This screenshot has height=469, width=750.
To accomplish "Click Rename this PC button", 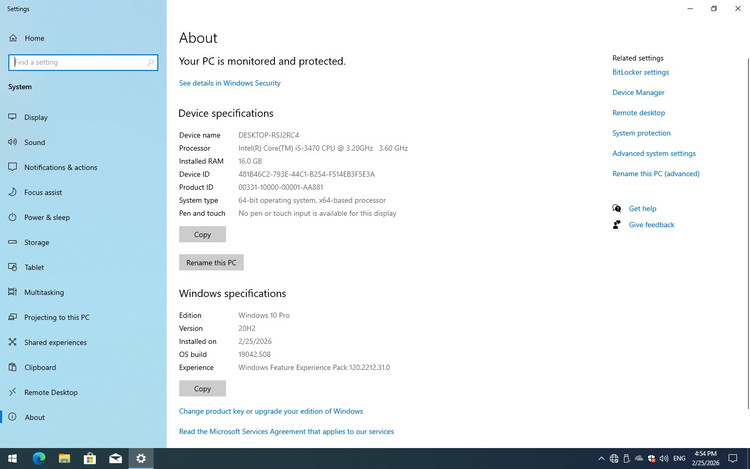I will (211, 262).
